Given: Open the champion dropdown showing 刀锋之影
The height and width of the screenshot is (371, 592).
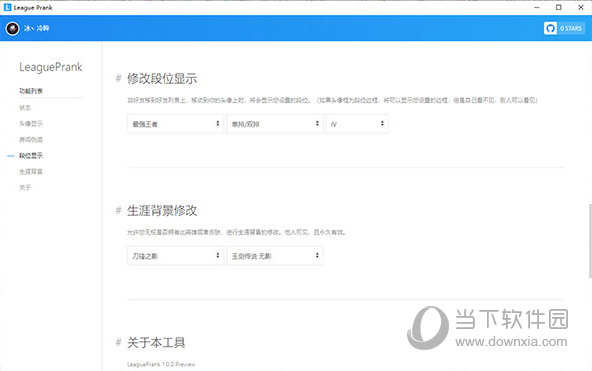Looking at the screenshot, I should (176, 256).
